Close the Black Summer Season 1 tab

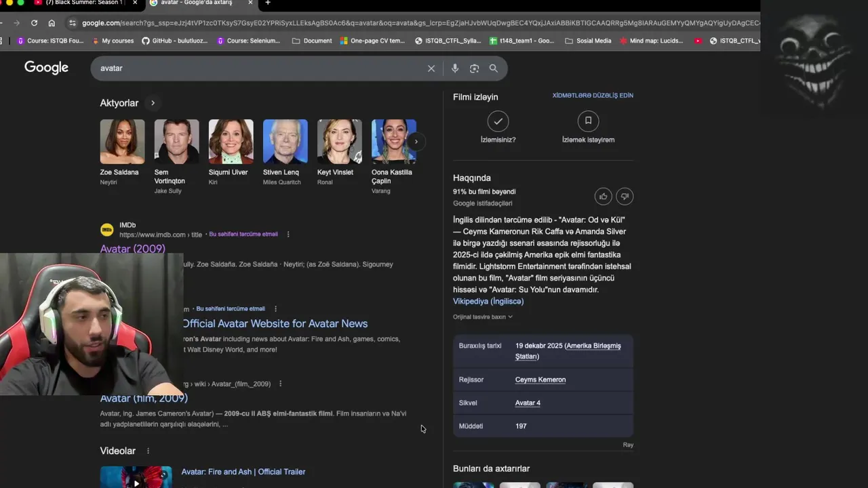(x=135, y=3)
